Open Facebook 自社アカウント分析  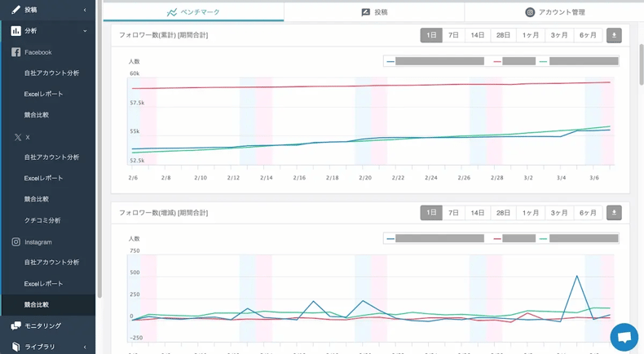(x=51, y=73)
